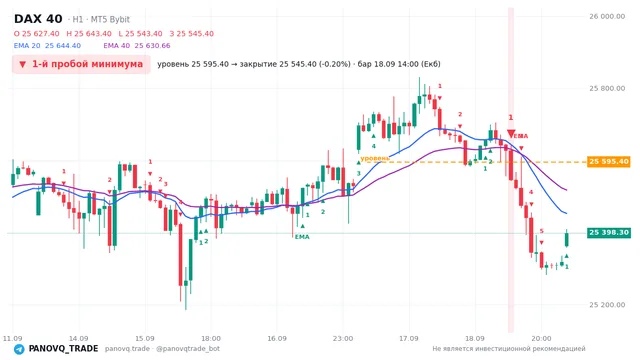Click the 20:00 time axis label
640x360 pixels.
(x=541, y=338)
